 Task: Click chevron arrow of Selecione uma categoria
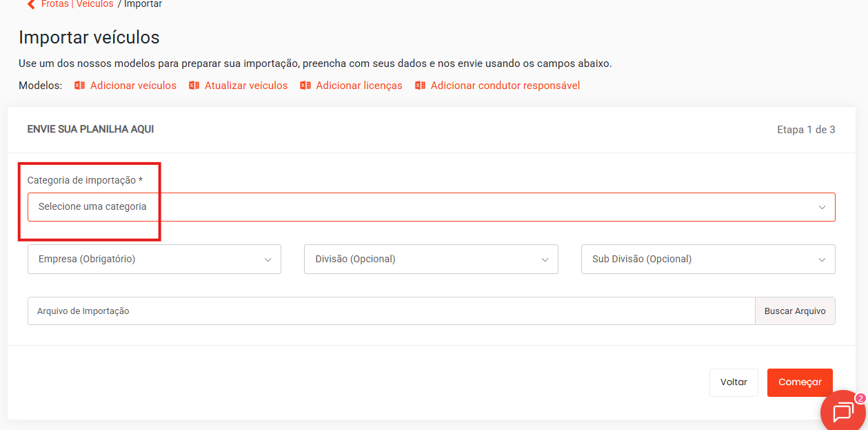pos(822,207)
